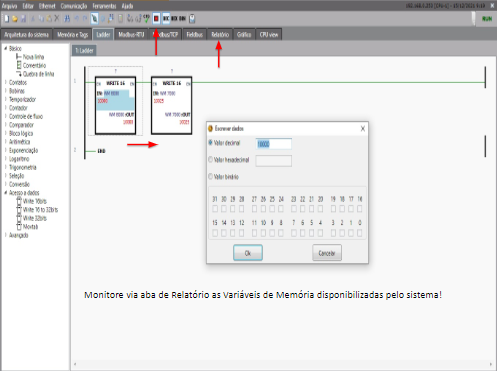
Task: Select the Valor binário radio button
Action: (x=210, y=177)
